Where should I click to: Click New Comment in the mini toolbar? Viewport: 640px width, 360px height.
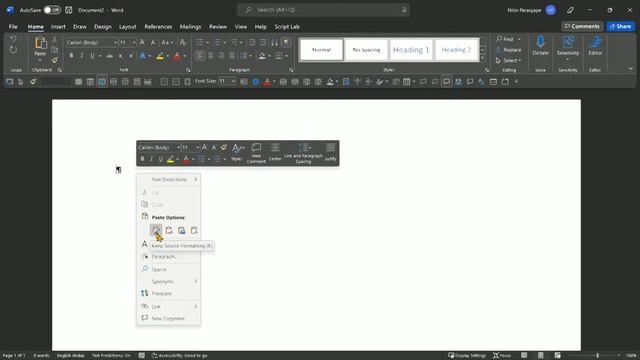[x=256, y=153]
